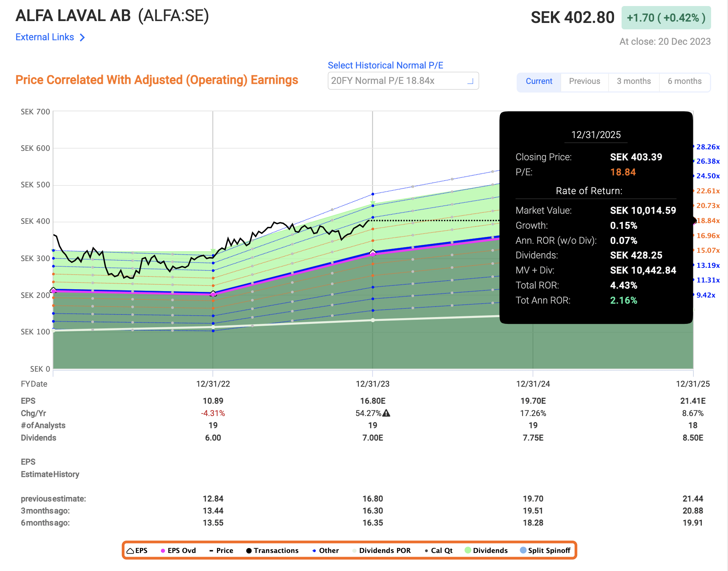Open the External Links section

(x=45, y=37)
